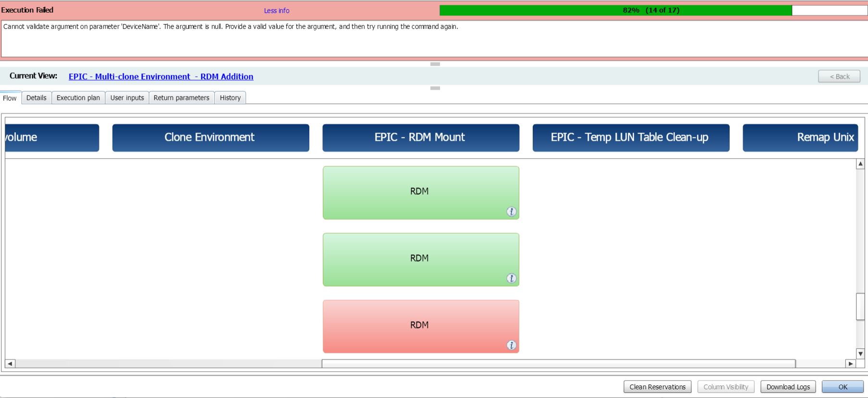Click the 'Current View:' label

(x=33, y=76)
